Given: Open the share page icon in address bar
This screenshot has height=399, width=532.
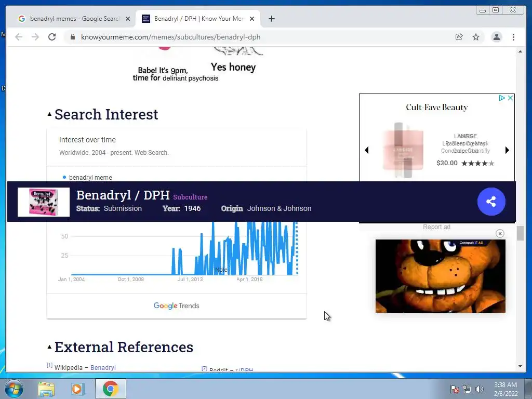Looking at the screenshot, I should coord(459,37).
